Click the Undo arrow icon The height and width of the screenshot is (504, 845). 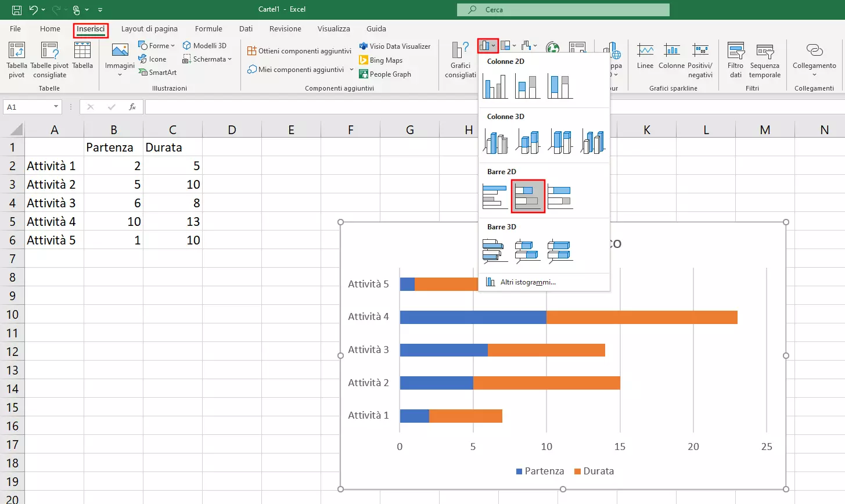coord(34,9)
